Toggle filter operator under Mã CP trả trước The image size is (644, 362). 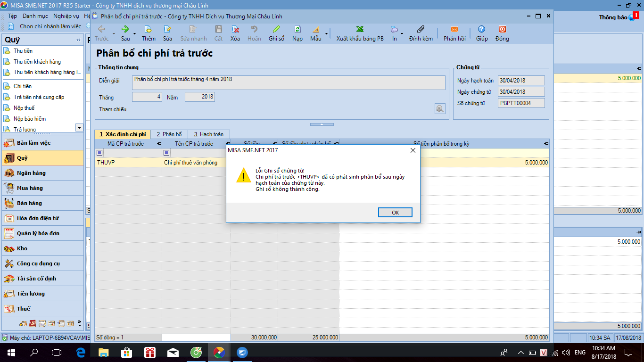(99, 153)
